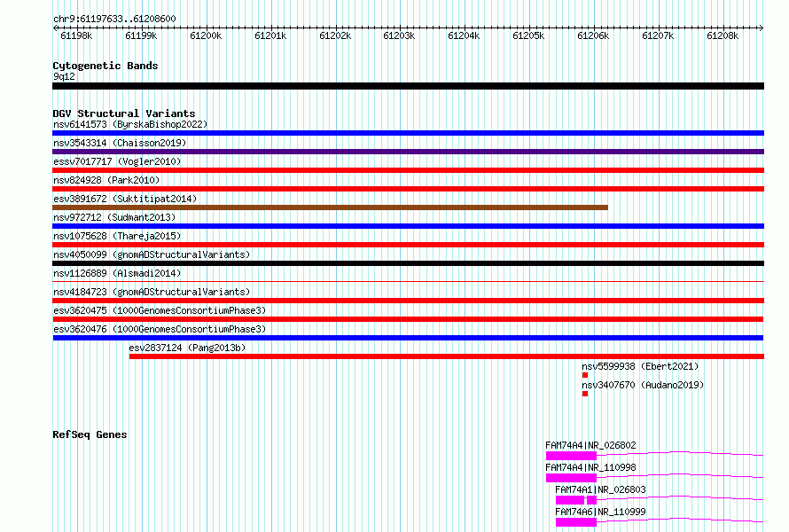Click the RefSeq Genes track title
The height and width of the screenshot is (532, 789).
pyautogui.click(x=90, y=434)
